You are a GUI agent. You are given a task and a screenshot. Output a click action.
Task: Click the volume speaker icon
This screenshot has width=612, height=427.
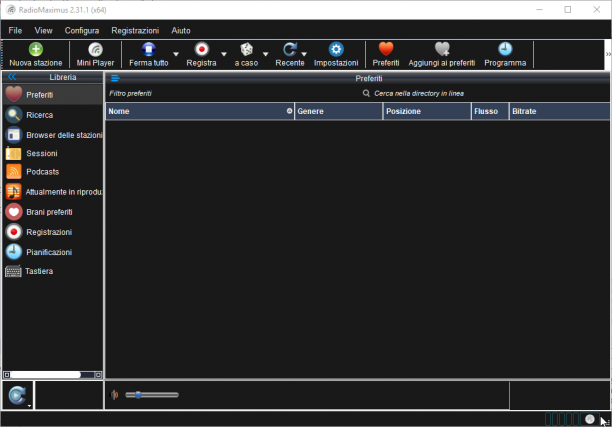114,395
